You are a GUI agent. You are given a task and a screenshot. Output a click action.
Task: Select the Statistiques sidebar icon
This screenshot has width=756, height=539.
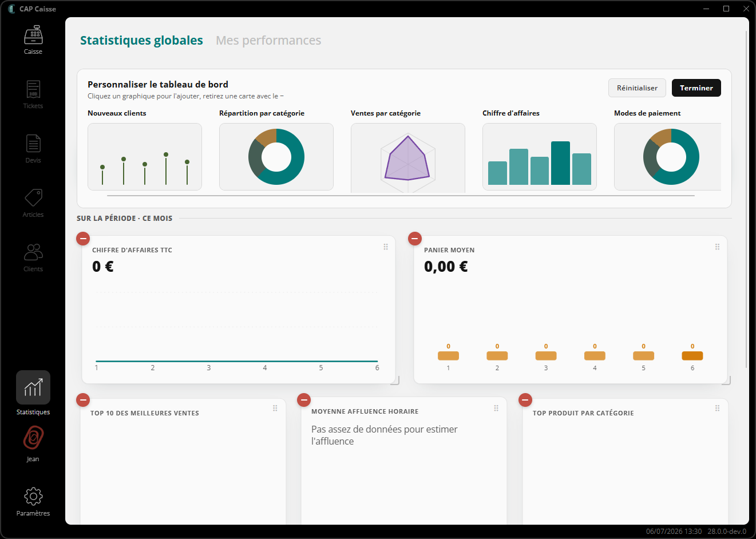[x=33, y=387]
